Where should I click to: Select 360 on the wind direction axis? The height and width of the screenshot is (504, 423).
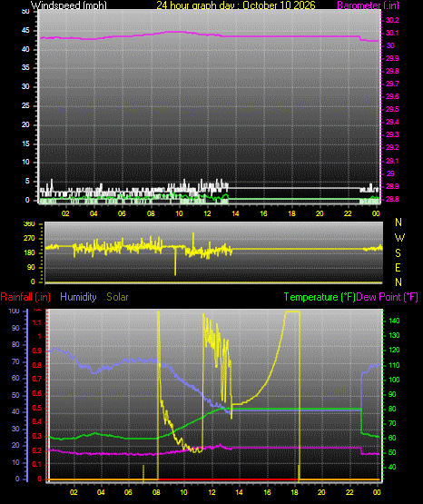29,224
